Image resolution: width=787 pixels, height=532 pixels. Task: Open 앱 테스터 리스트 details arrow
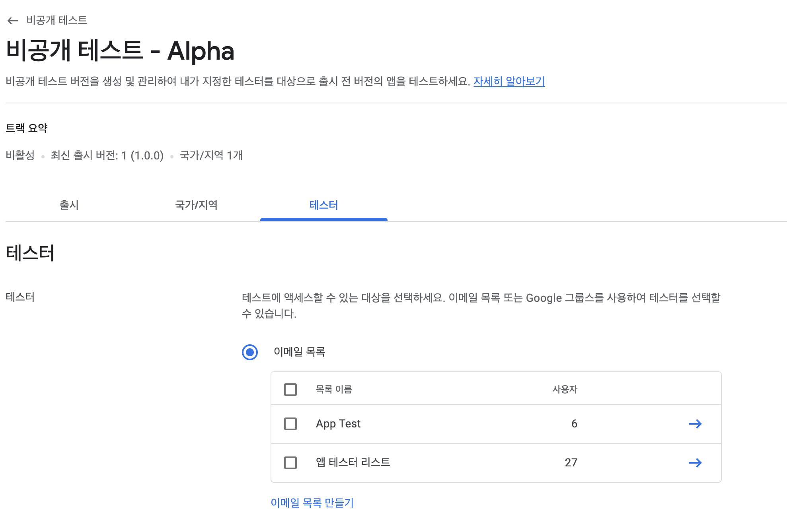[695, 463]
